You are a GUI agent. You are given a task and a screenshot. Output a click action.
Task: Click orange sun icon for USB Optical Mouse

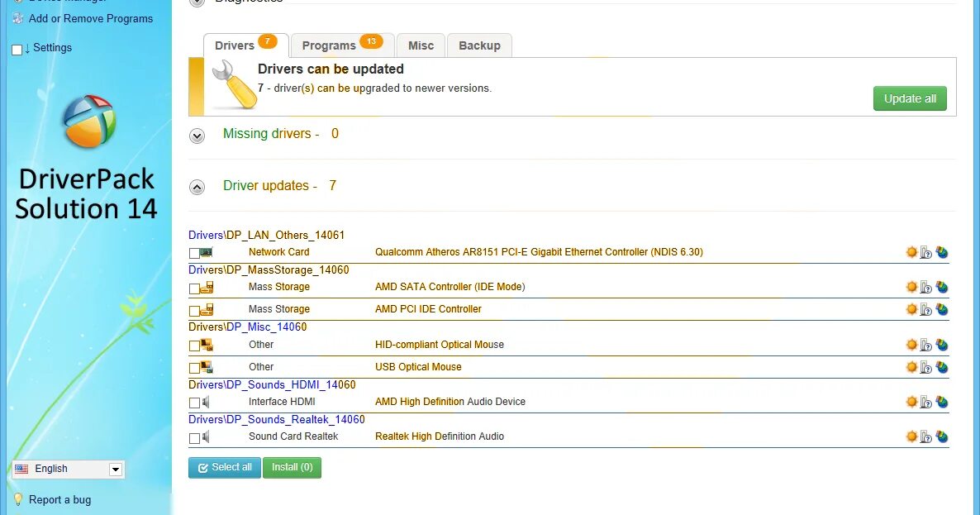911,368
